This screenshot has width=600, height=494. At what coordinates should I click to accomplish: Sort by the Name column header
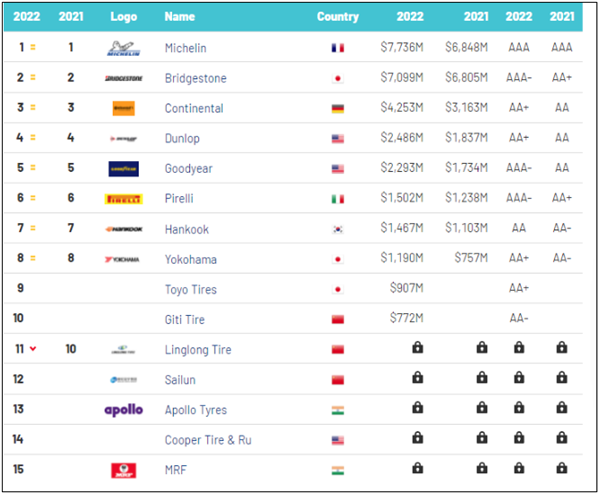click(179, 17)
